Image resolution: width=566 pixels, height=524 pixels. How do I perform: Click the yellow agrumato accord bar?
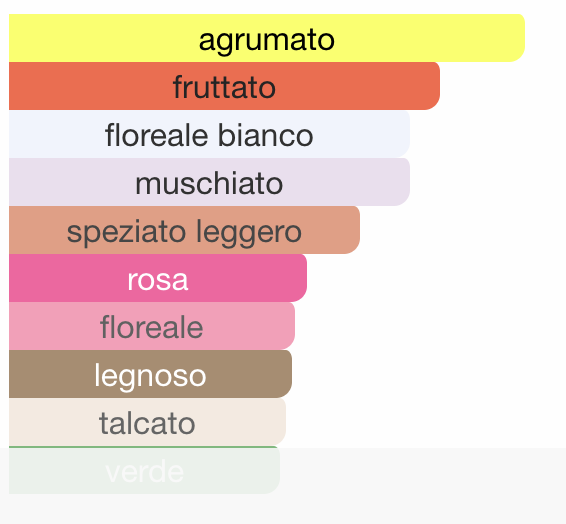pyautogui.click(x=267, y=38)
